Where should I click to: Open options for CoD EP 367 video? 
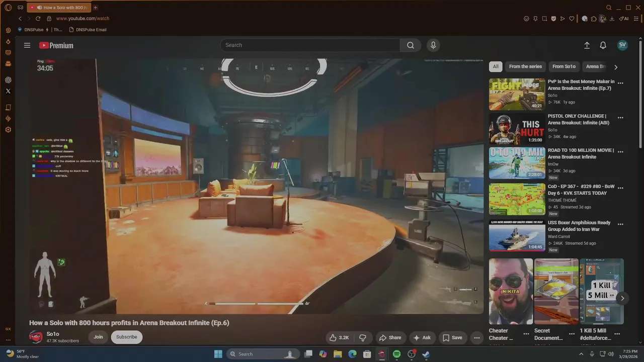[x=620, y=188]
